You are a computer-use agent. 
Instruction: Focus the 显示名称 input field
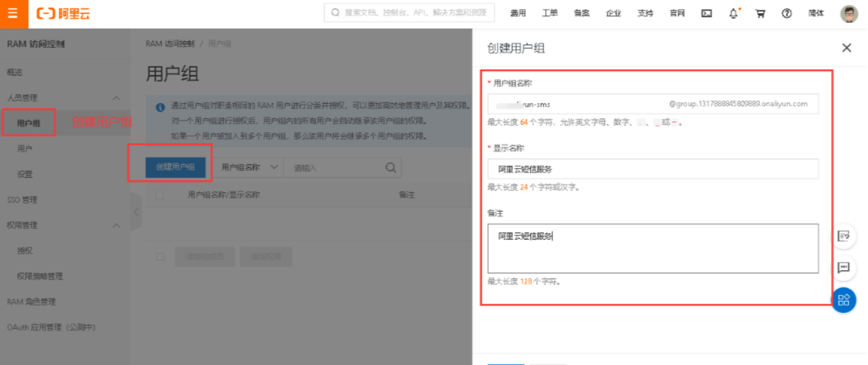click(653, 168)
